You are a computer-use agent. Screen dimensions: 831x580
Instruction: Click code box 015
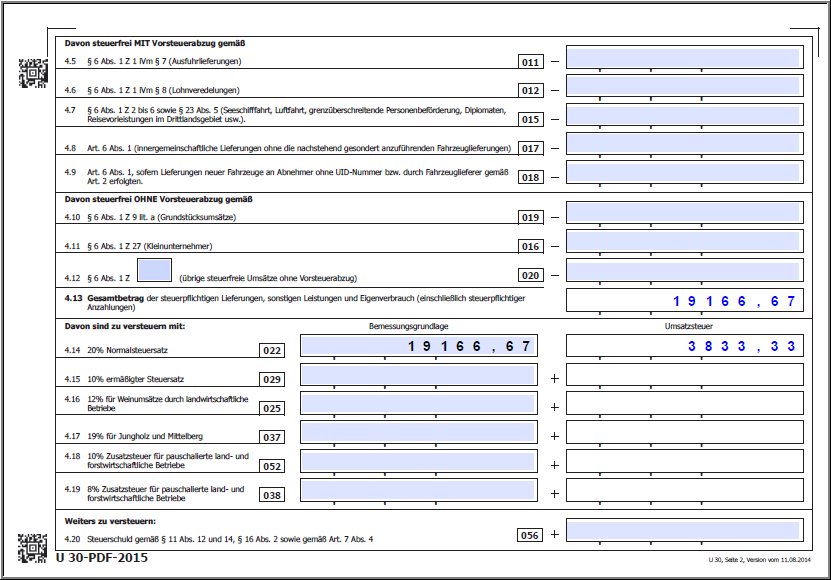point(531,120)
